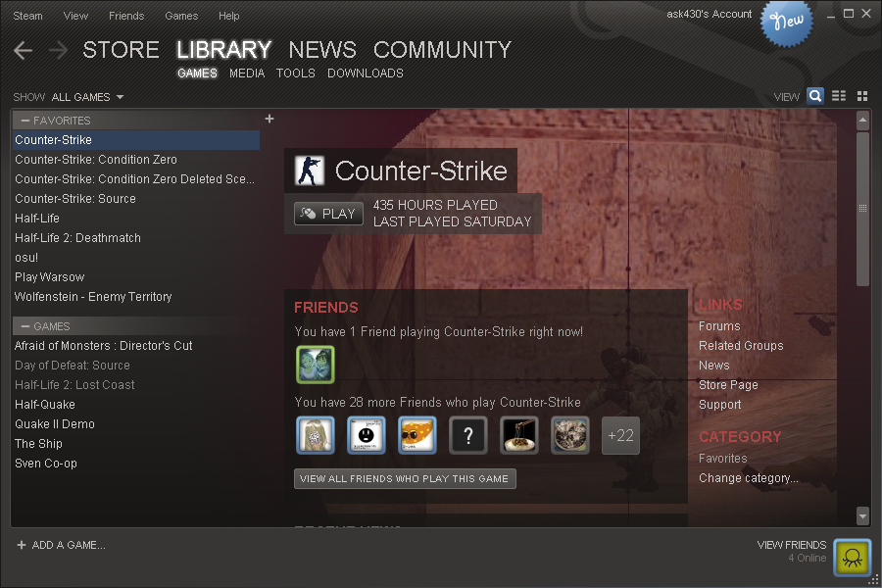Go to the News tab
Screen dimensions: 882x588
(322, 50)
